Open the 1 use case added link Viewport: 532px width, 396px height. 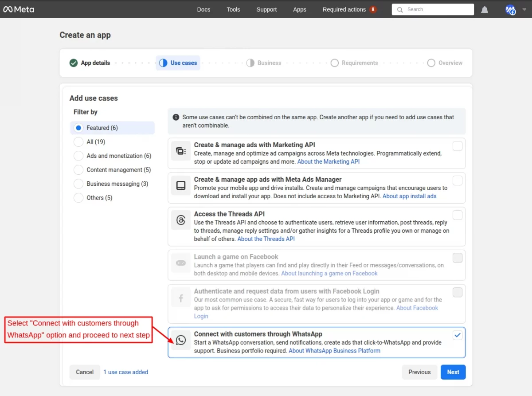pyautogui.click(x=126, y=372)
